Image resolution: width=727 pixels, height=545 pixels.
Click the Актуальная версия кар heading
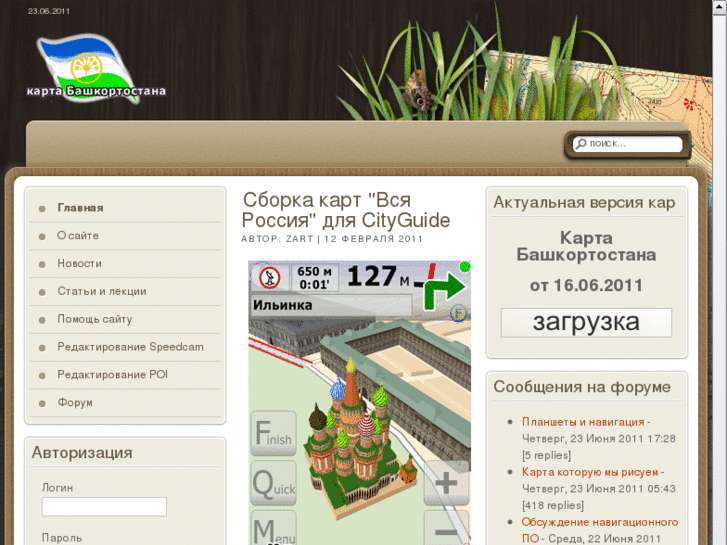tap(584, 203)
